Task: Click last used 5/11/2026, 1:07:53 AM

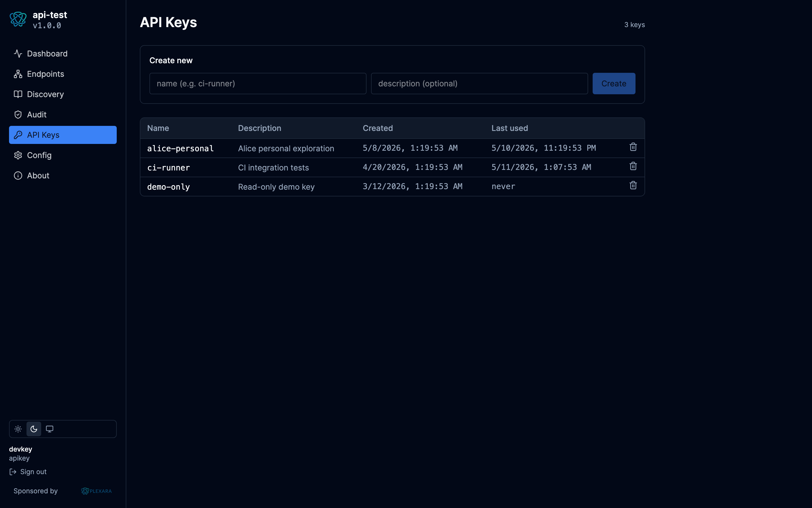Action: coord(541,167)
